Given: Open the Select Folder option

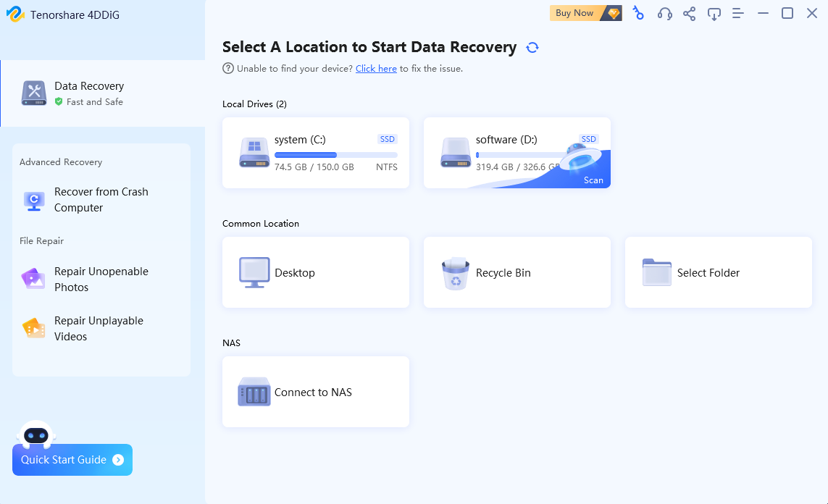Looking at the screenshot, I should pyautogui.click(x=719, y=272).
